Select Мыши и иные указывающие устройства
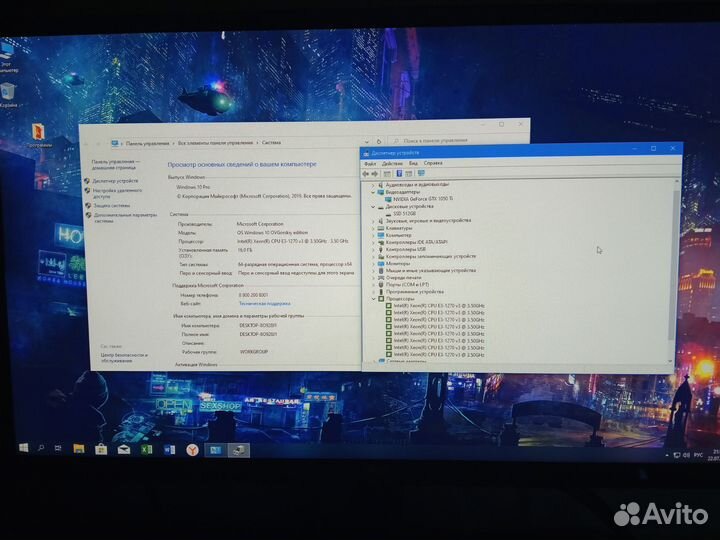720x540 pixels. click(431, 270)
